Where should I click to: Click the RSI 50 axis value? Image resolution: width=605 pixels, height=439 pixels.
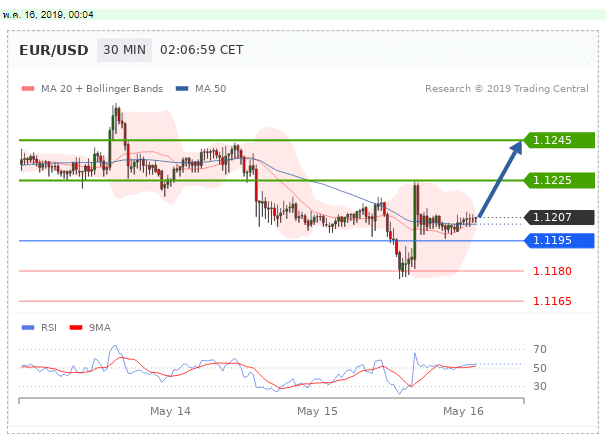pos(540,368)
